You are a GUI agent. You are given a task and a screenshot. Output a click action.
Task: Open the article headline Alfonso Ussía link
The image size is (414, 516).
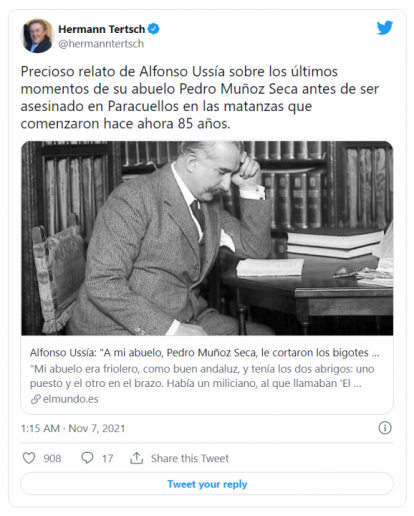(205, 353)
